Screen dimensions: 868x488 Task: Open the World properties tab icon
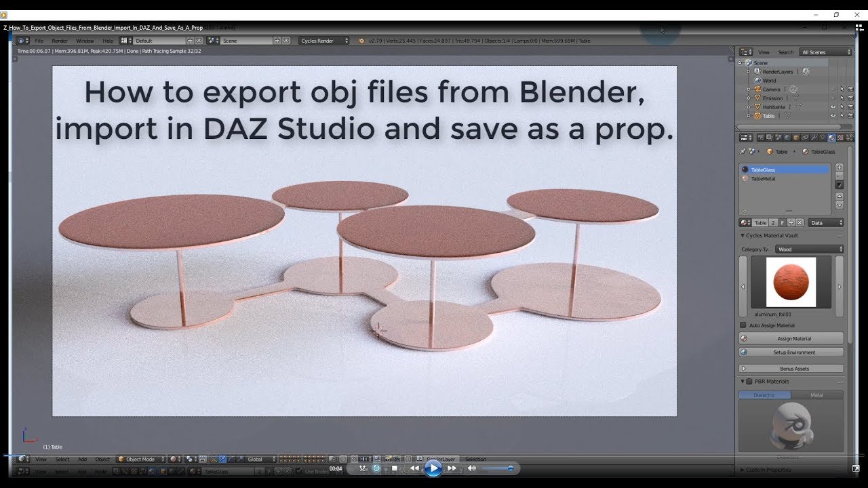787,138
